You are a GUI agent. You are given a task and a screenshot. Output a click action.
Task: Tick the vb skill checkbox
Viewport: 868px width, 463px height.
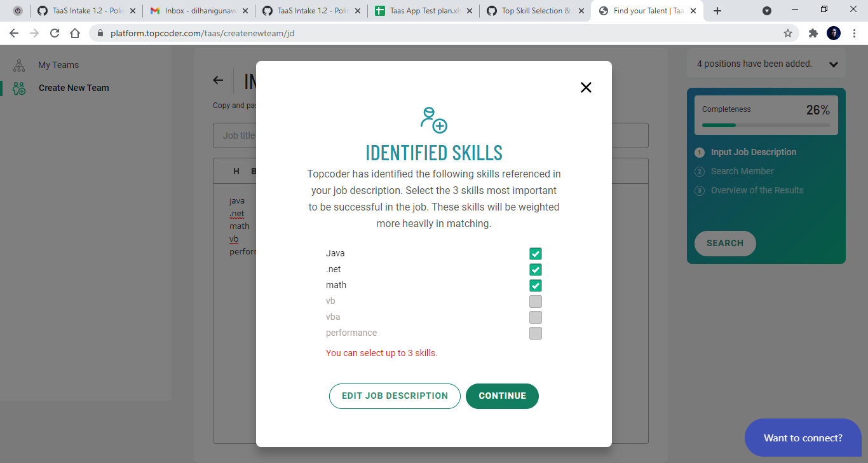(536, 301)
